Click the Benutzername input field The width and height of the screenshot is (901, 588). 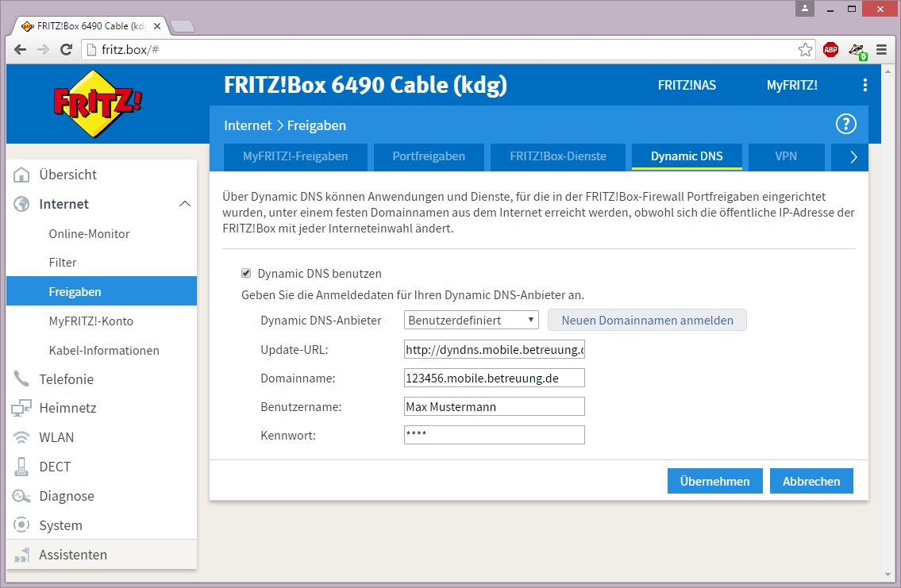(x=495, y=406)
